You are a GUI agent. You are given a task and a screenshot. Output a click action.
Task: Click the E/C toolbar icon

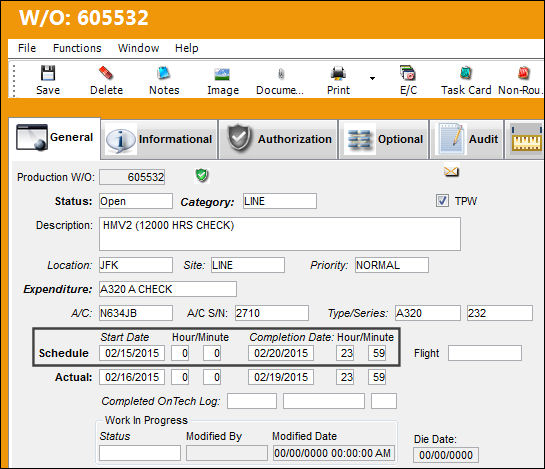click(408, 73)
